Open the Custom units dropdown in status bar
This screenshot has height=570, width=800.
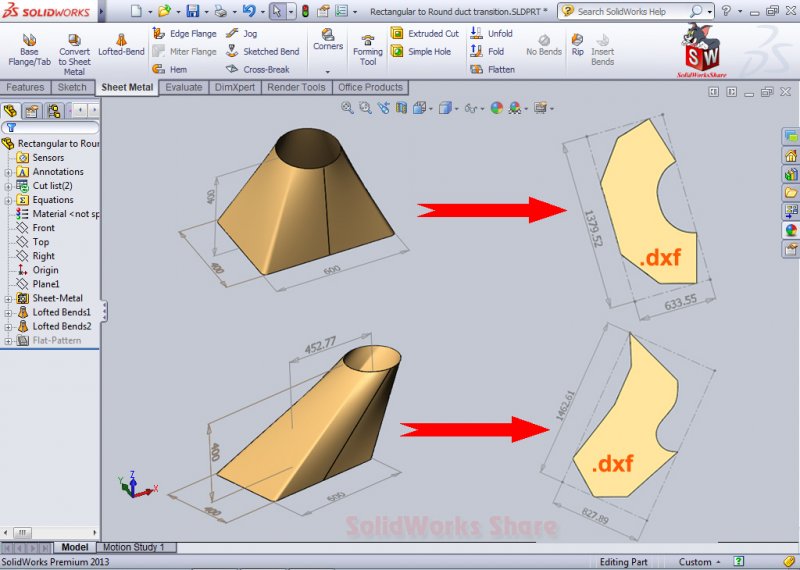699,562
